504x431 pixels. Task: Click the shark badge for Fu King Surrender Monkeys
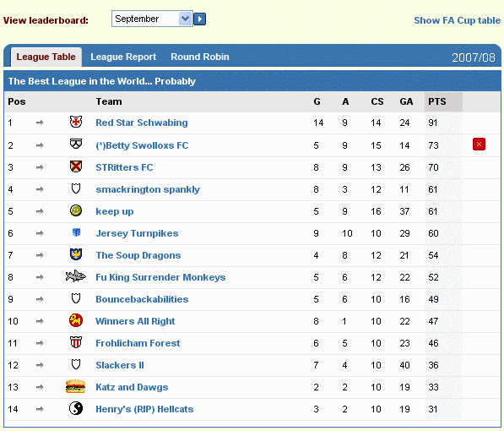(x=75, y=276)
